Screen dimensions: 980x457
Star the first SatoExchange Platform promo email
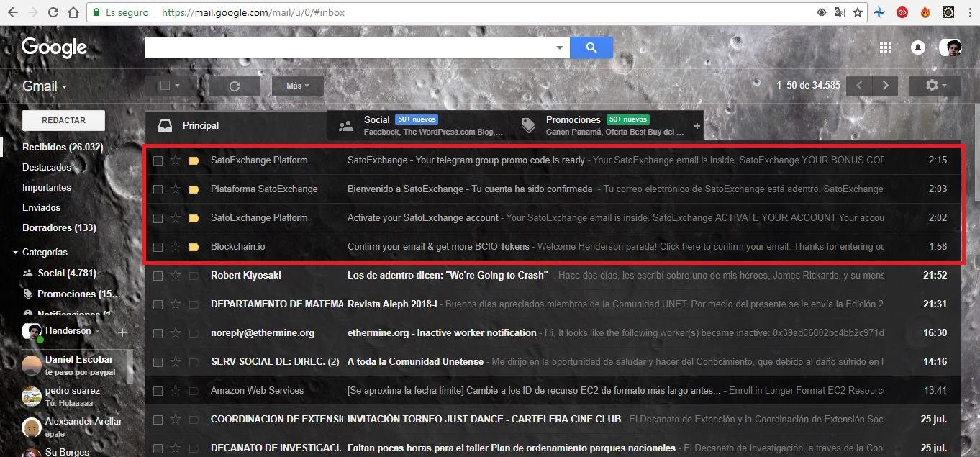click(x=176, y=160)
